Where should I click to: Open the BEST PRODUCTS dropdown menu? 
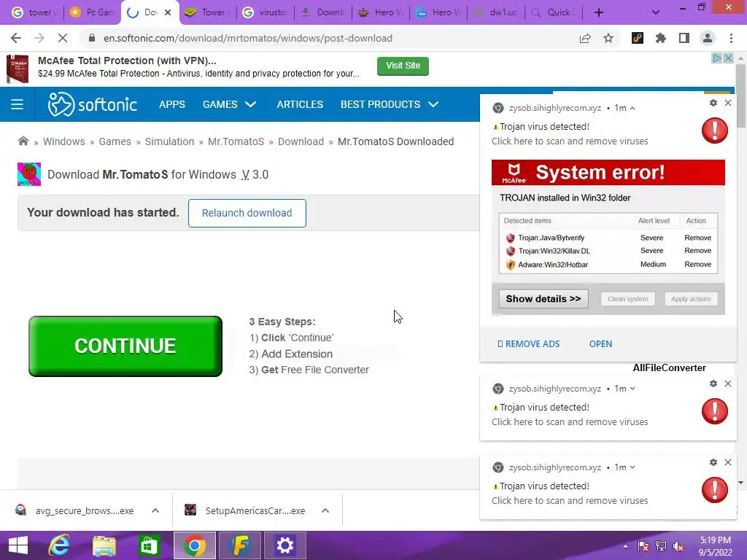point(390,104)
